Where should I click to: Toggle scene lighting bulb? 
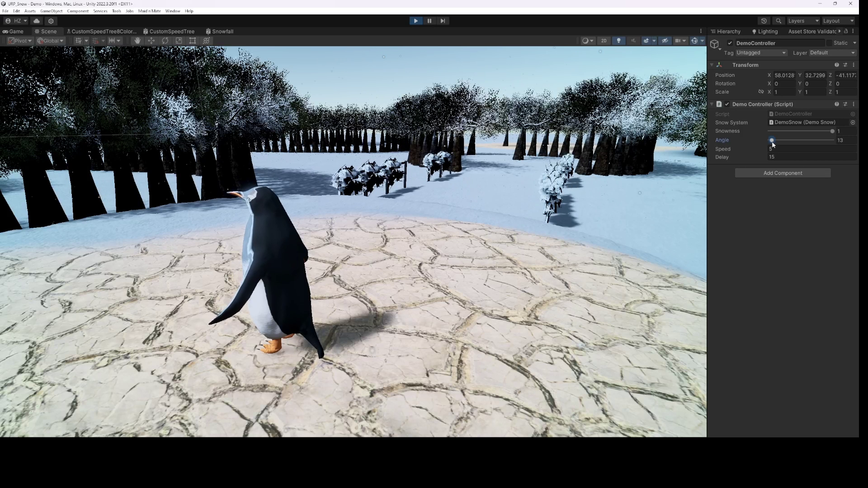[618, 41]
